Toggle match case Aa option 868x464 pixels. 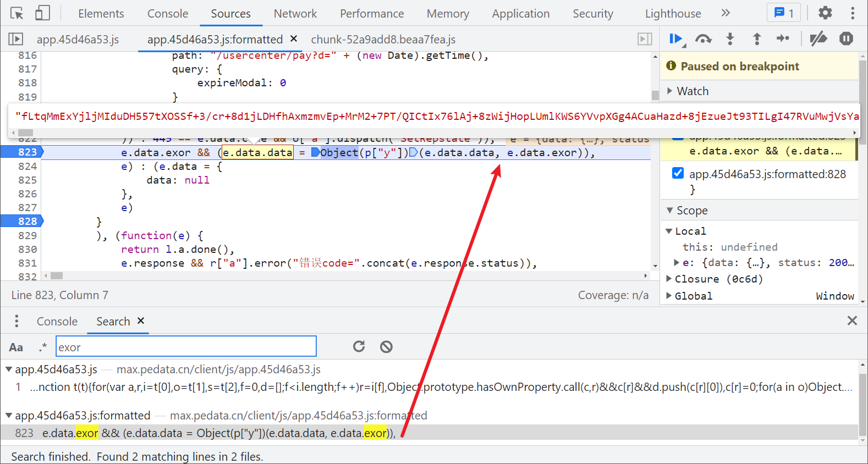pos(16,347)
